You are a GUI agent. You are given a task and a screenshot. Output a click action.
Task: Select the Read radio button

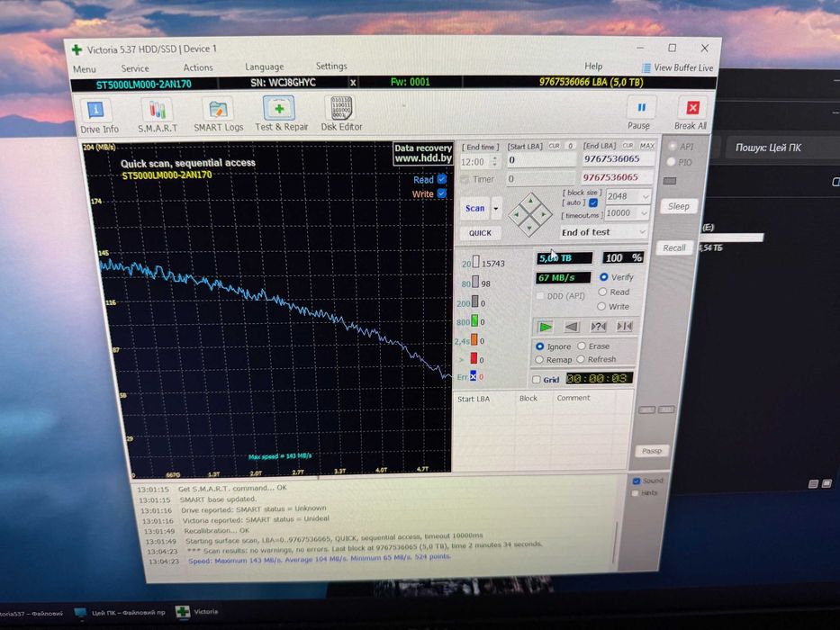(602, 292)
